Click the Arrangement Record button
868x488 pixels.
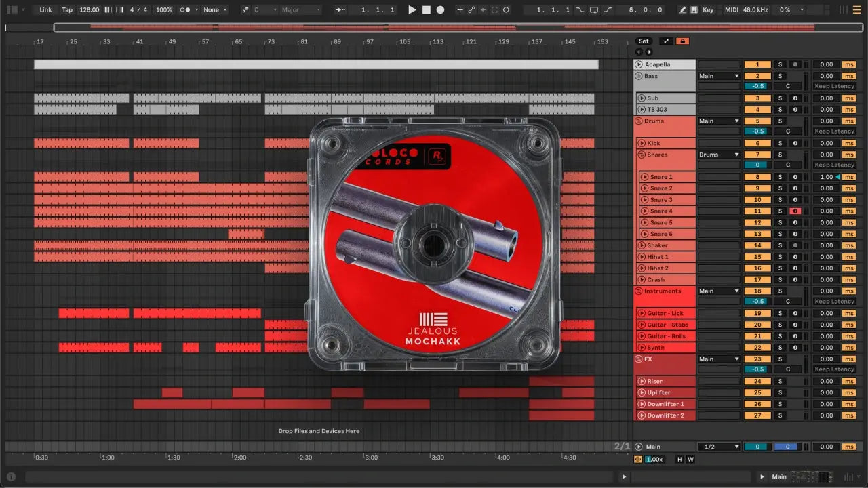pos(440,10)
